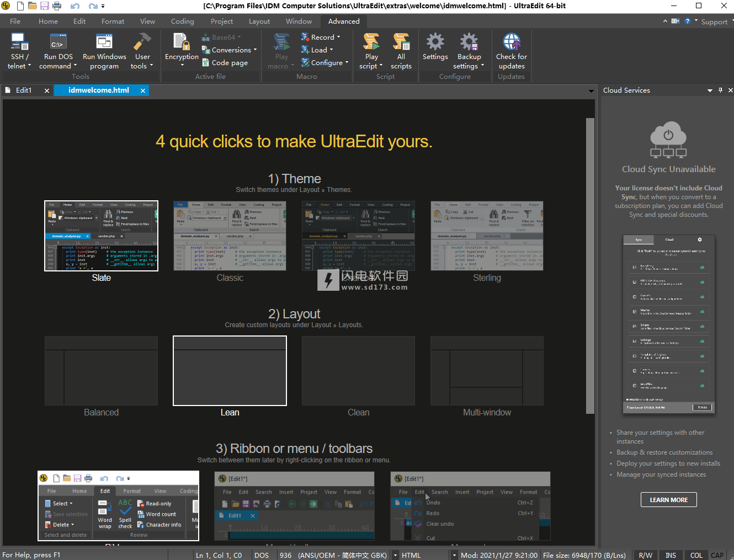The width and height of the screenshot is (734, 560).
Task: Close the idmwelcome.html tab
Action: pyautogui.click(x=143, y=90)
